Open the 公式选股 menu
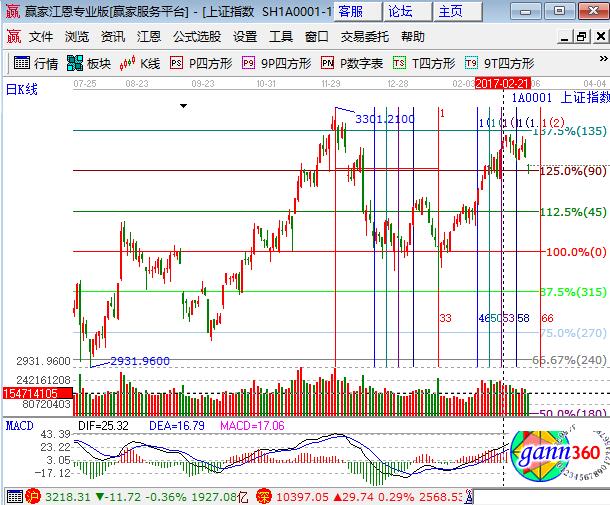Viewport: 610px width, 505px height. pos(196,37)
